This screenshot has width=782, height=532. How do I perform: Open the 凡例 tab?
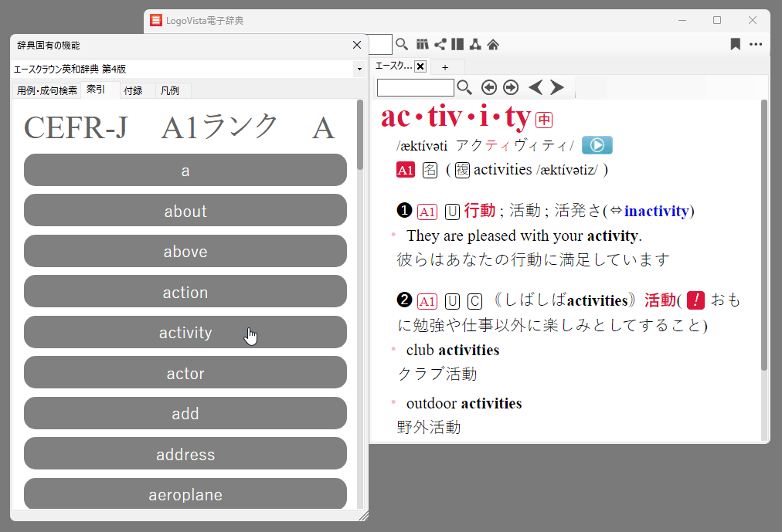coord(169,90)
